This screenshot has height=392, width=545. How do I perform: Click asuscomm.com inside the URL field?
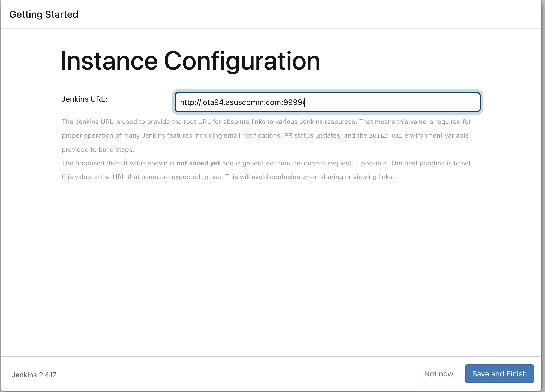coord(254,102)
